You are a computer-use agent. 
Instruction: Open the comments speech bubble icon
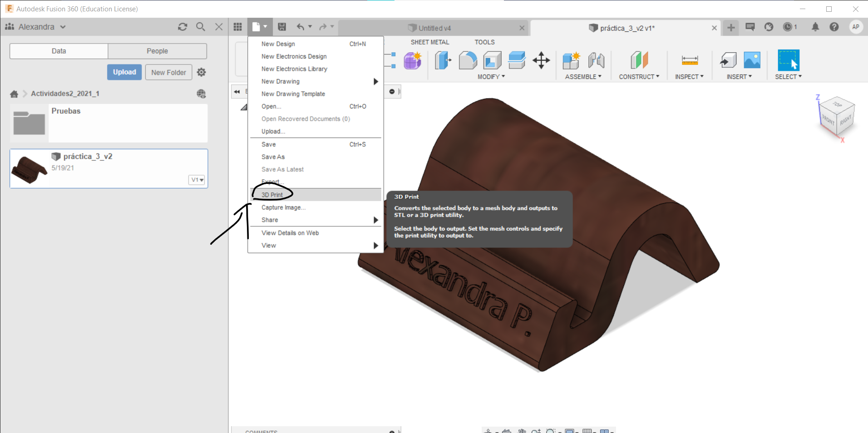point(750,27)
